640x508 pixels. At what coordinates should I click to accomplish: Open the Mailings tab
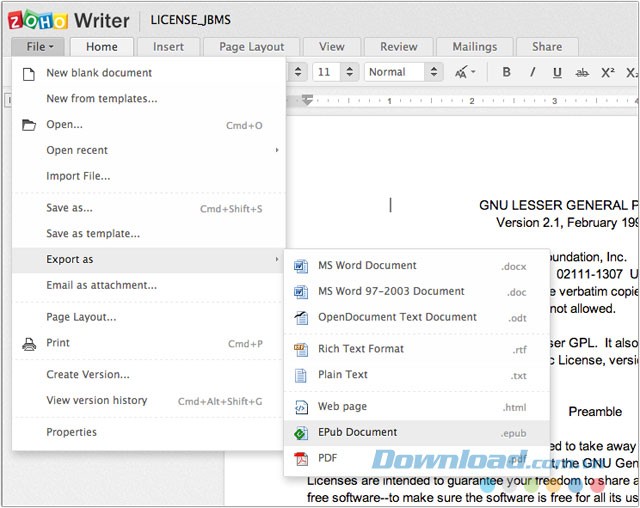(x=474, y=46)
